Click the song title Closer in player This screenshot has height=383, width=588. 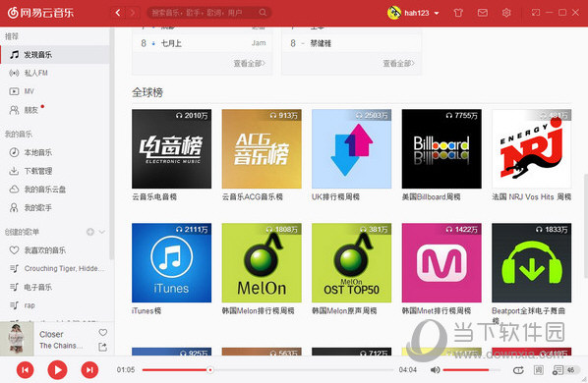pyautogui.click(x=51, y=334)
